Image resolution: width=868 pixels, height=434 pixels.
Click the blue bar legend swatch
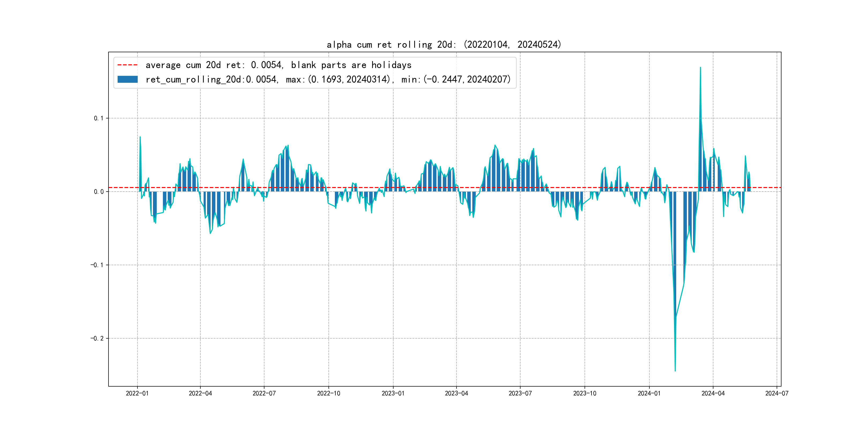point(127,80)
